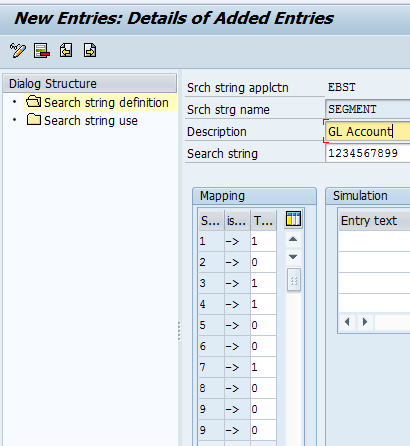Go to Next entry toolbar icon
Image resolution: width=410 pixels, height=446 pixels.
click(90, 51)
